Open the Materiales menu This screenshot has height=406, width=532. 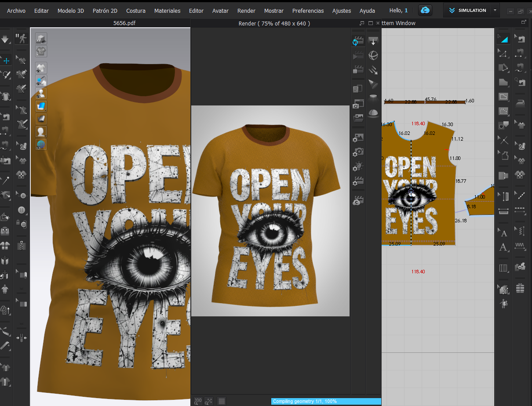(167, 11)
